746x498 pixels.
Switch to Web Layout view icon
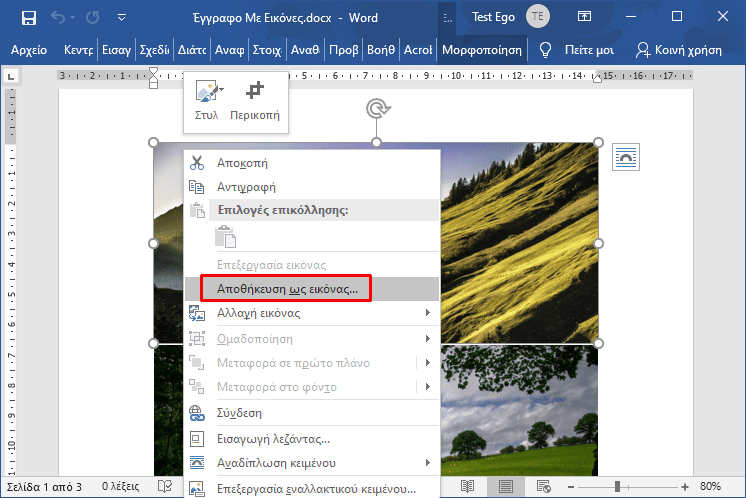click(543, 486)
